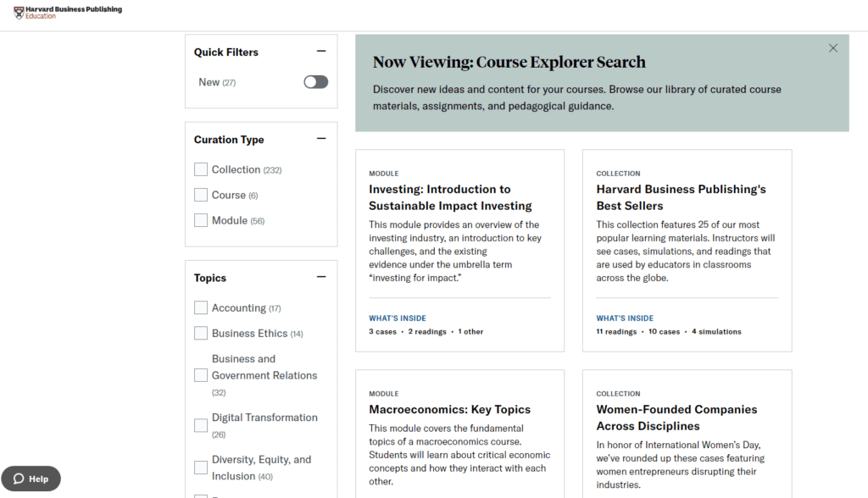868x498 pixels.
Task: Collapse the Curation Type section
Action: [322, 137]
